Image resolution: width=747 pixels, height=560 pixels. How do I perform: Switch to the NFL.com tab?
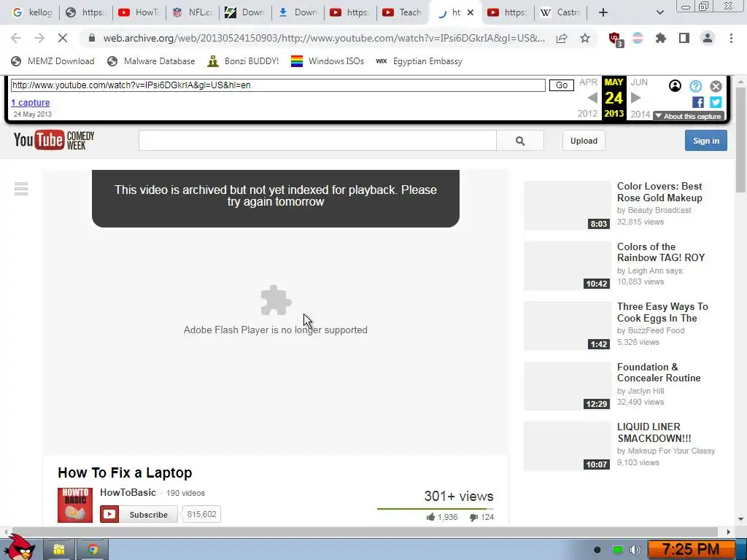[193, 12]
